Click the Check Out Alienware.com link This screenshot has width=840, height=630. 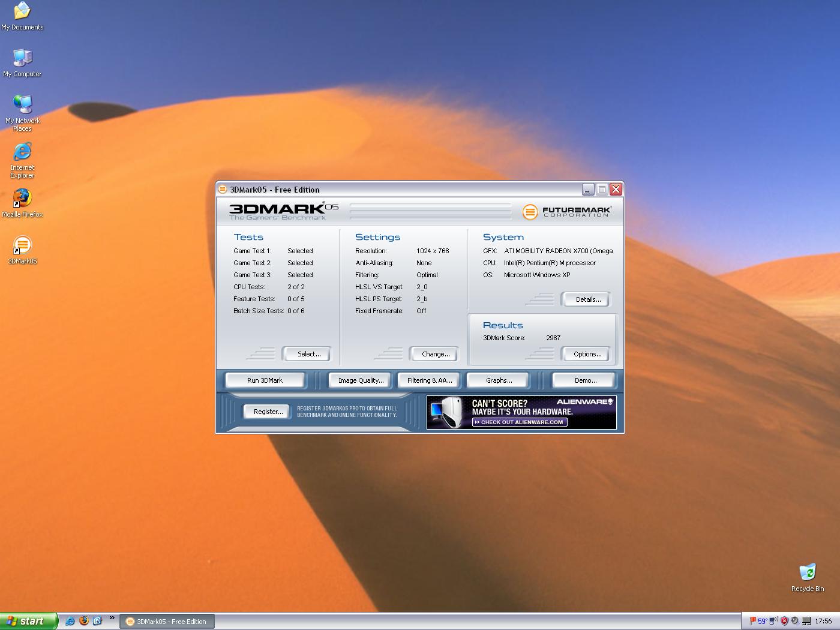pyautogui.click(x=520, y=422)
